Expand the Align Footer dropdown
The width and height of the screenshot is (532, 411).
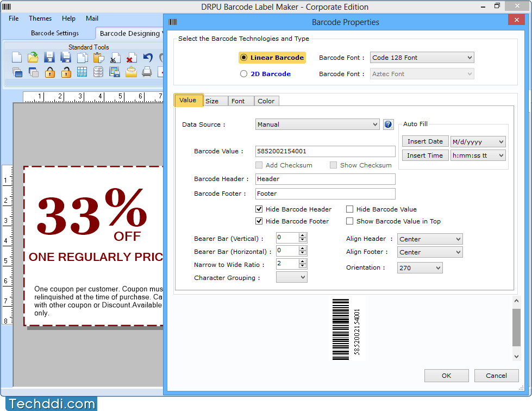pos(430,252)
